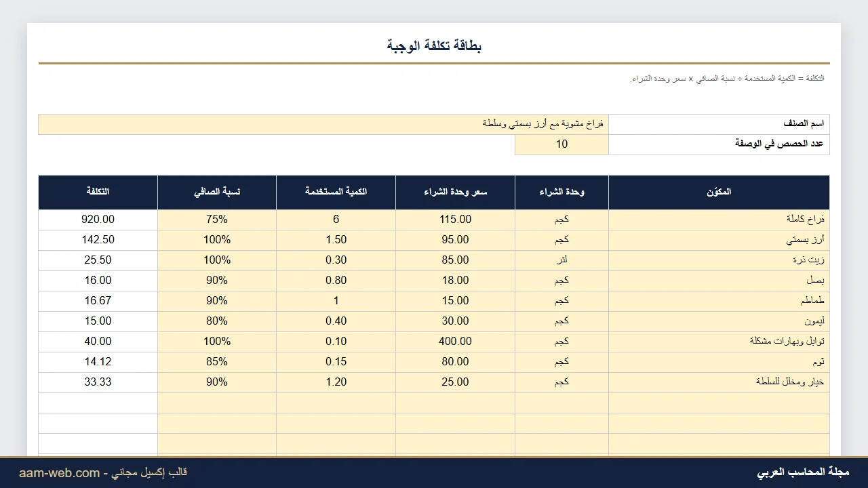The width and height of the screenshot is (868, 488).
Task: Click the dish name field فراخ مشوية مع أرز بسمتي وسلطة
Action: pos(323,125)
